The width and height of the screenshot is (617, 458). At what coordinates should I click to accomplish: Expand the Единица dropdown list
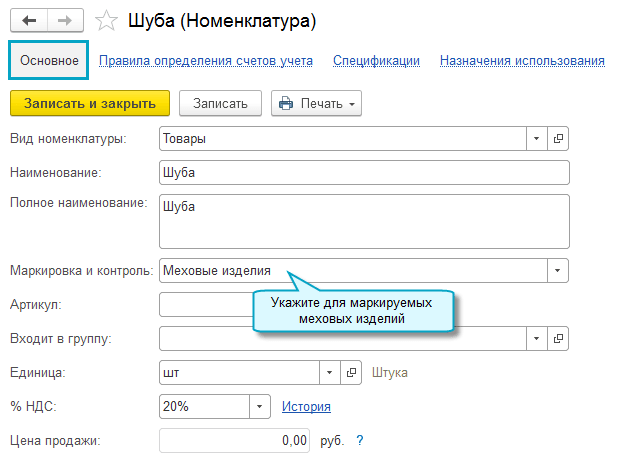pyautogui.click(x=329, y=373)
